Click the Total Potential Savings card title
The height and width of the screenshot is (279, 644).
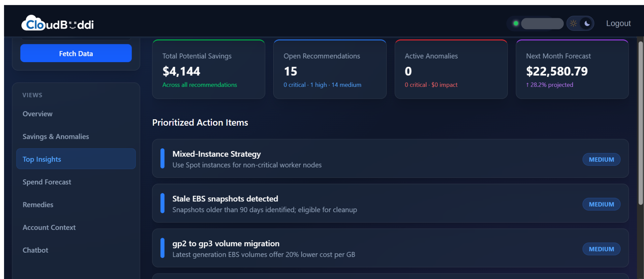click(x=197, y=56)
